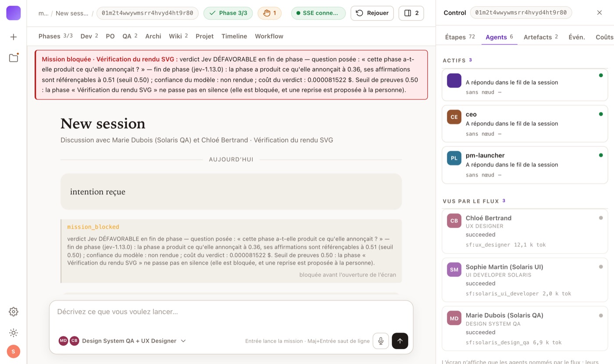Open the Phases tab
Viewport: 614px width, 364px height.
55,36
